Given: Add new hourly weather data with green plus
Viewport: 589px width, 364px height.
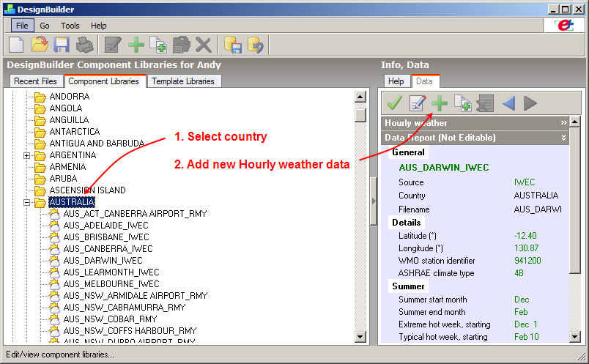Looking at the screenshot, I should (x=439, y=103).
